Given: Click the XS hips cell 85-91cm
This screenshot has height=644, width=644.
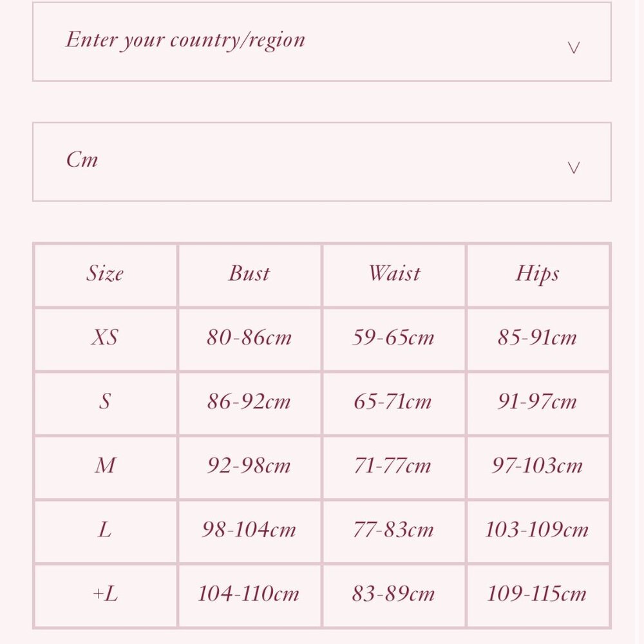Looking at the screenshot, I should pos(538,337).
